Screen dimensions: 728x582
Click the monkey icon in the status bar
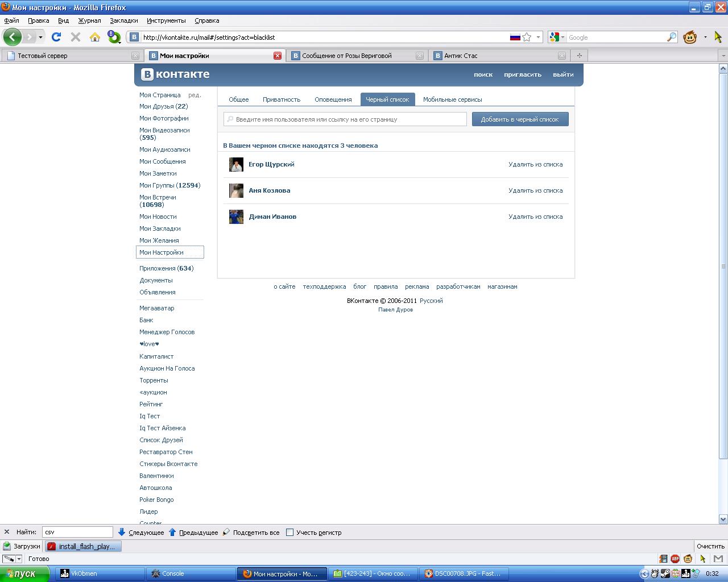(x=688, y=559)
